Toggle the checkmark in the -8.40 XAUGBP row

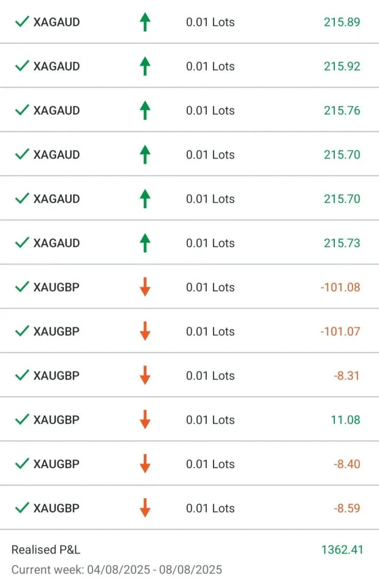click(22, 464)
